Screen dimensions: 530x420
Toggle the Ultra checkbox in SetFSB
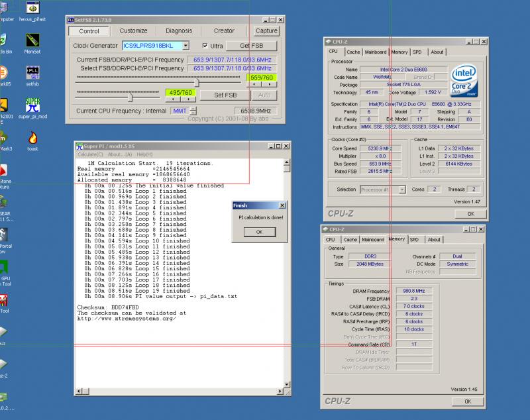point(205,46)
